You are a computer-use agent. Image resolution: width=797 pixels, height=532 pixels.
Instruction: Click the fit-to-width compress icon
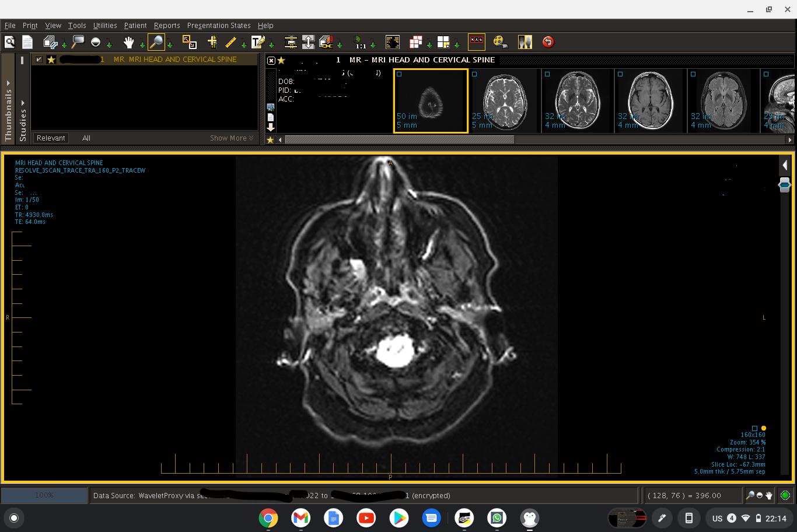click(291, 42)
